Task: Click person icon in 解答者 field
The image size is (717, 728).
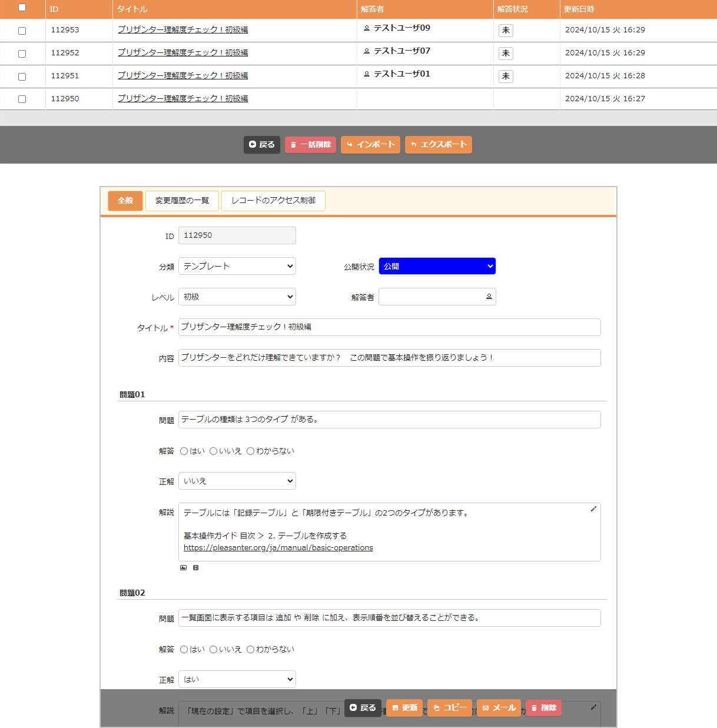Action: click(x=489, y=297)
